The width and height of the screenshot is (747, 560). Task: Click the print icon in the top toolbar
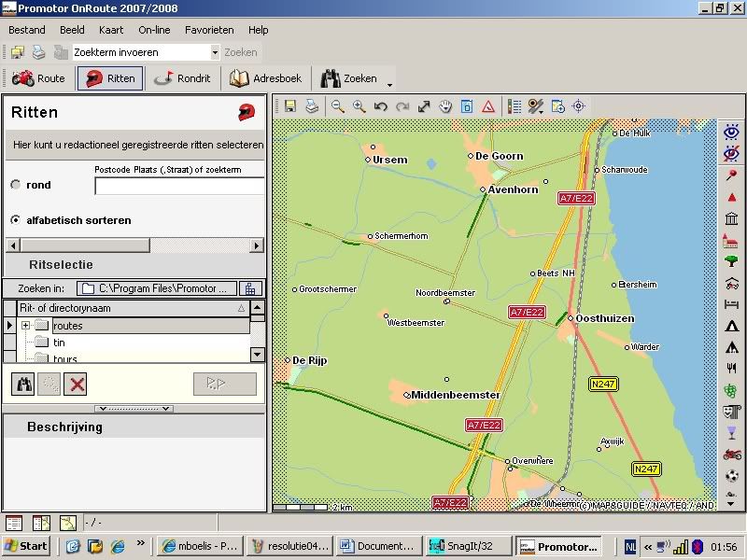coord(38,52)
